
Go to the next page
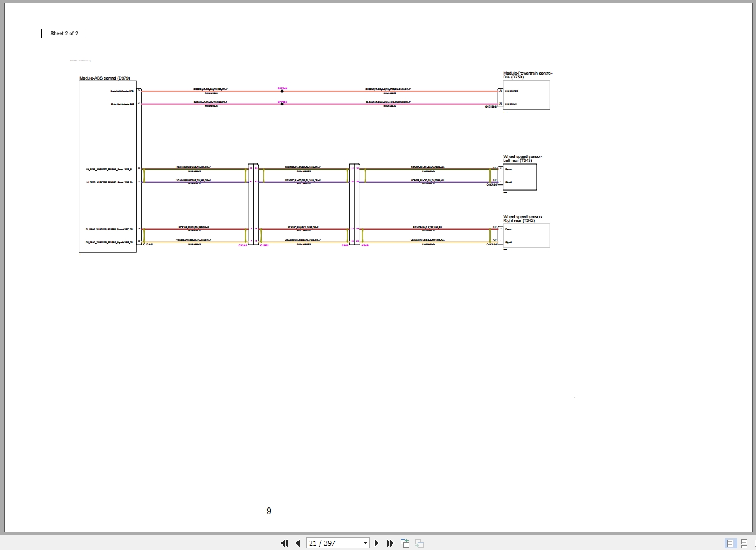point(377,543)
